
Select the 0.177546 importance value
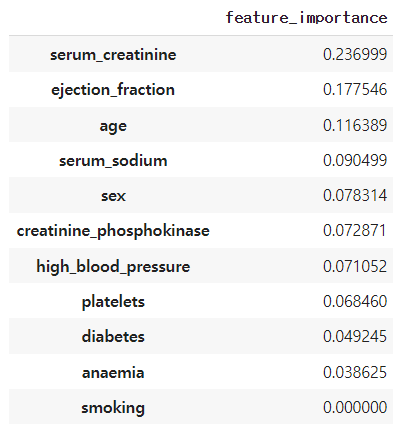pos(355,89)
